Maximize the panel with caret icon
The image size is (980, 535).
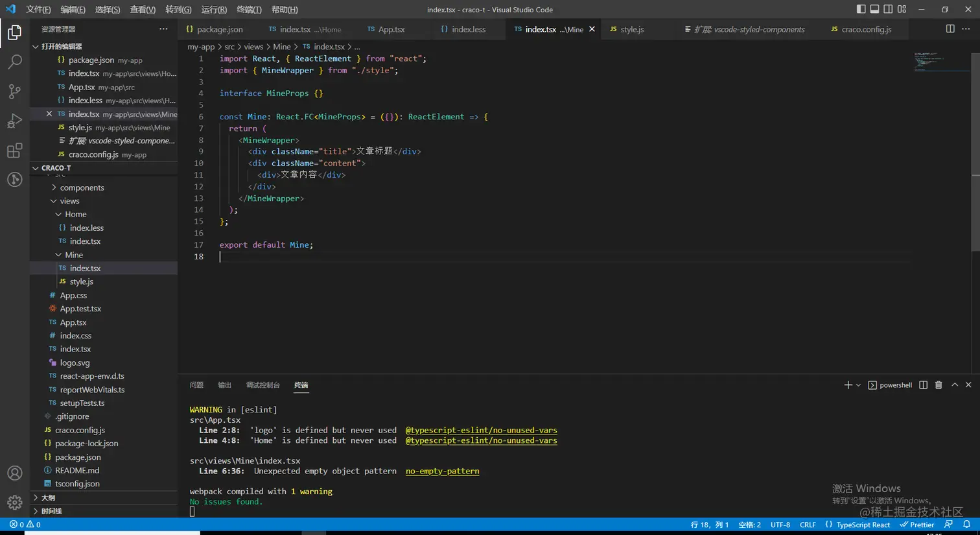pos(955,385)
